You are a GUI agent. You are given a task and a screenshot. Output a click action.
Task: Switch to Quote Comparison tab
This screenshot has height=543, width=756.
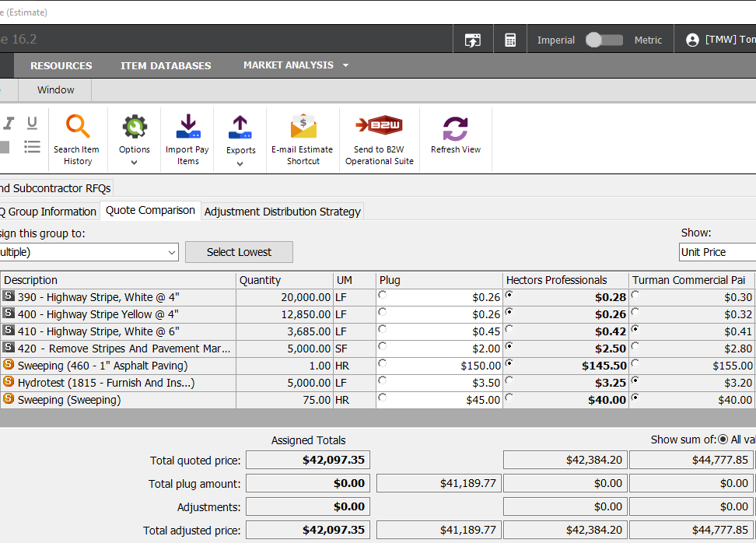(x=150, y=211)
